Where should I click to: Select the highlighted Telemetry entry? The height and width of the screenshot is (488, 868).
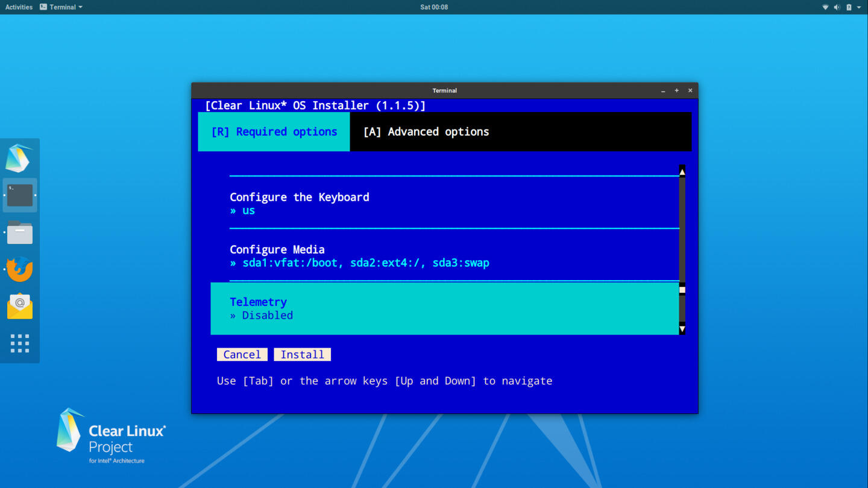pos(445,308)
